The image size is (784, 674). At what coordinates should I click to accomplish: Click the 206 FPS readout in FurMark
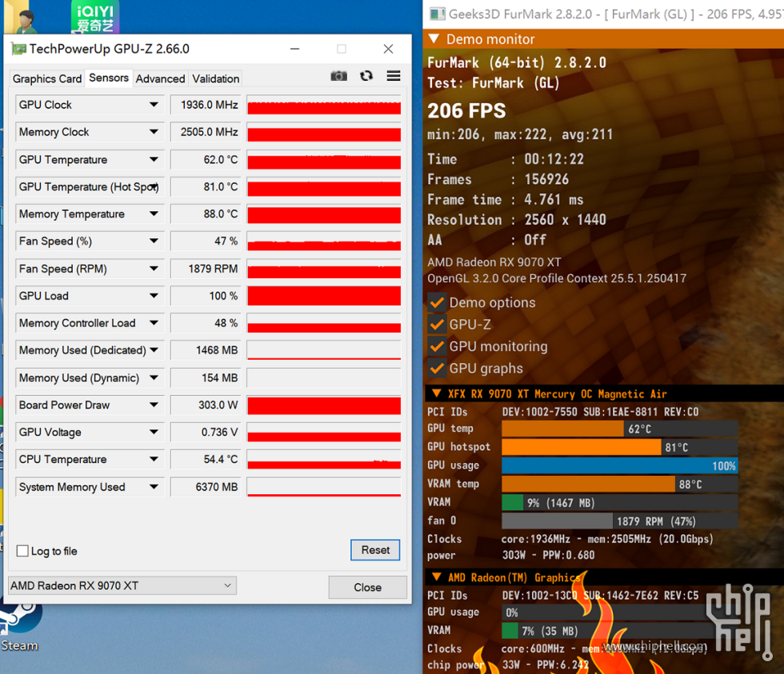point(466,111)
